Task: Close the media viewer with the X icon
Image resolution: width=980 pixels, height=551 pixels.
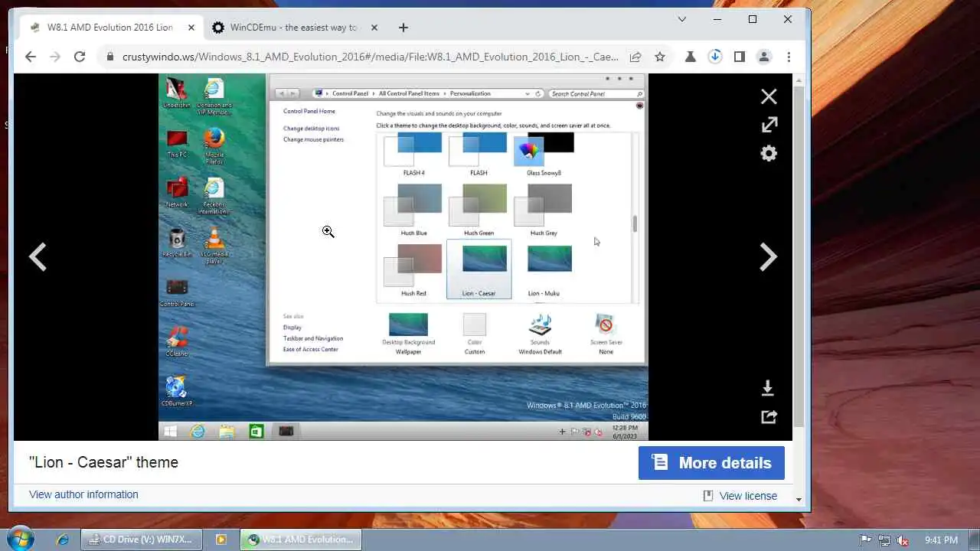Action: pyautogui.click(x=769, y=96)
